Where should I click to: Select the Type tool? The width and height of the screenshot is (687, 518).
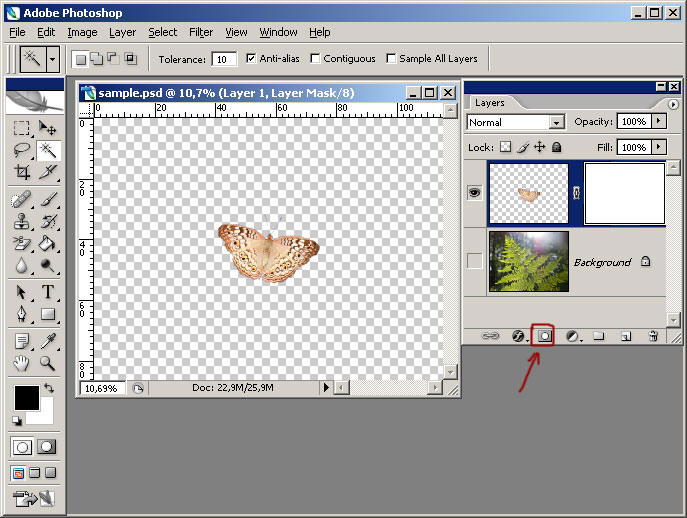point(47,292)
